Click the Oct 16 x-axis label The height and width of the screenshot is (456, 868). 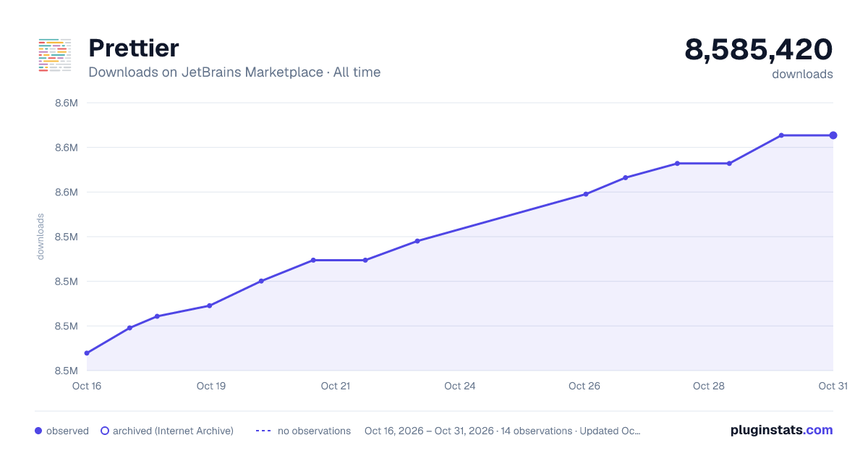pos(87,386)
